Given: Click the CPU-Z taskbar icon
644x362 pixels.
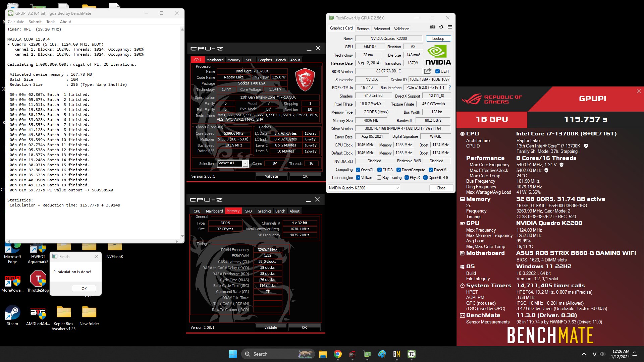Looking at the screenshot, I should (352, 354).
